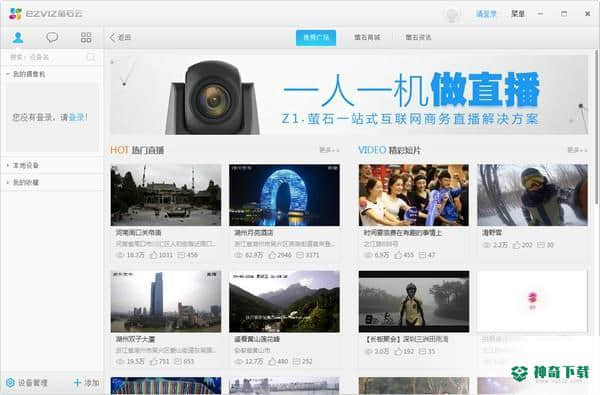This screenshot has height=395, width=600.
Task: Click the comment icon showing 456
Action: pos(182,255)
